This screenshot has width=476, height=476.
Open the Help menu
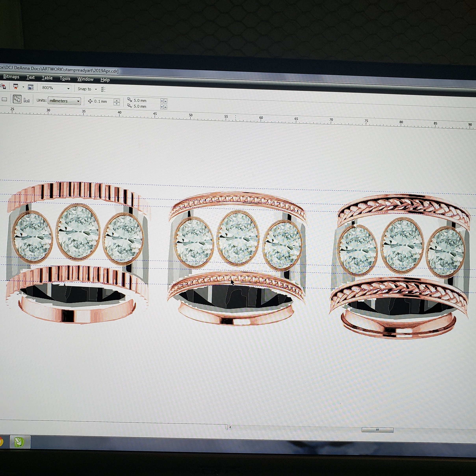tap(105, 80)
